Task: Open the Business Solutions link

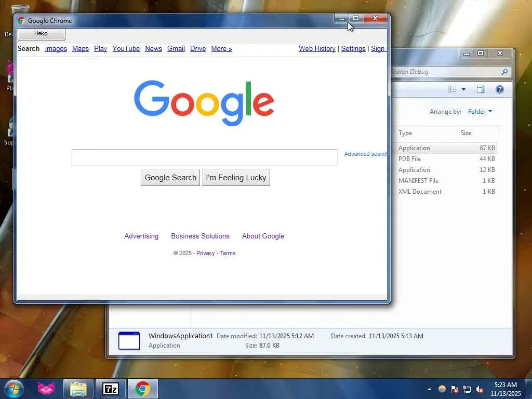Action: (x=200, y=236)
